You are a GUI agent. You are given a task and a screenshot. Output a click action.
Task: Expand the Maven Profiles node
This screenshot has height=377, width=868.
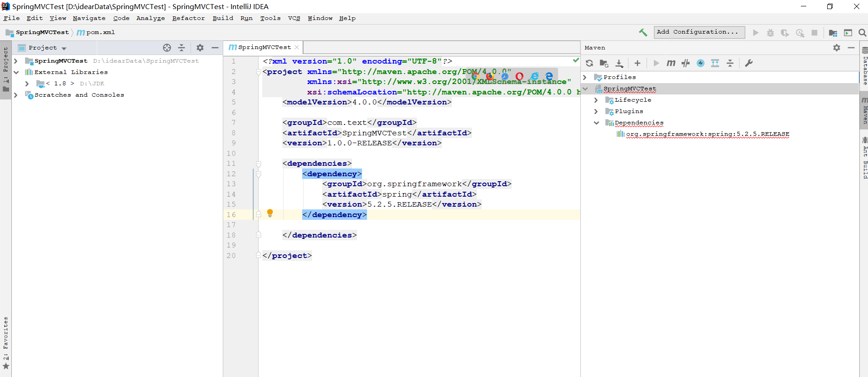tap(585, 77)
